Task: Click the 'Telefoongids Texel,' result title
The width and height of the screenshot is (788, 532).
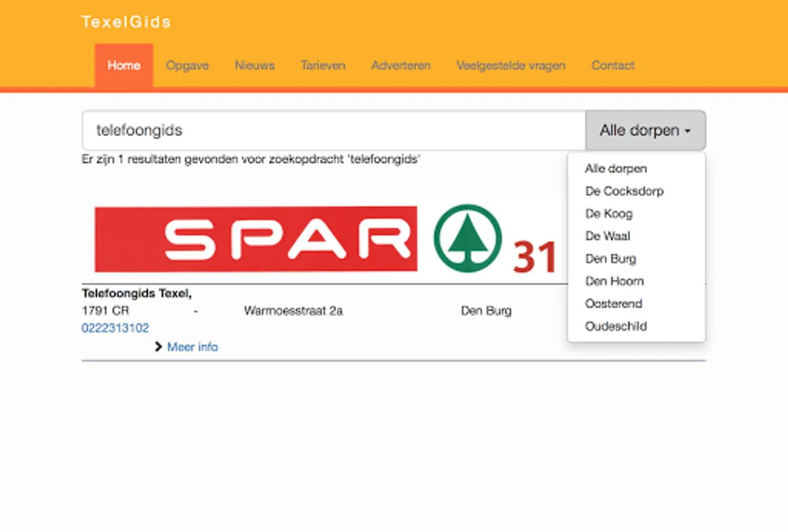Action: point(137,293)
